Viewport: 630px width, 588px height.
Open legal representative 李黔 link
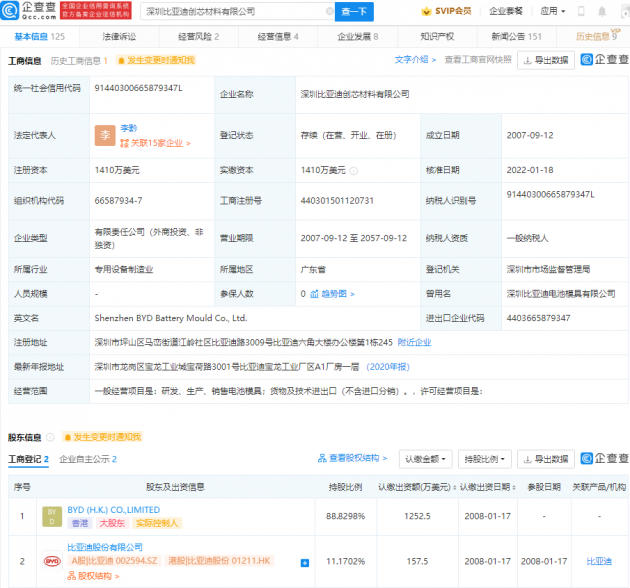[x=129, y=128]
